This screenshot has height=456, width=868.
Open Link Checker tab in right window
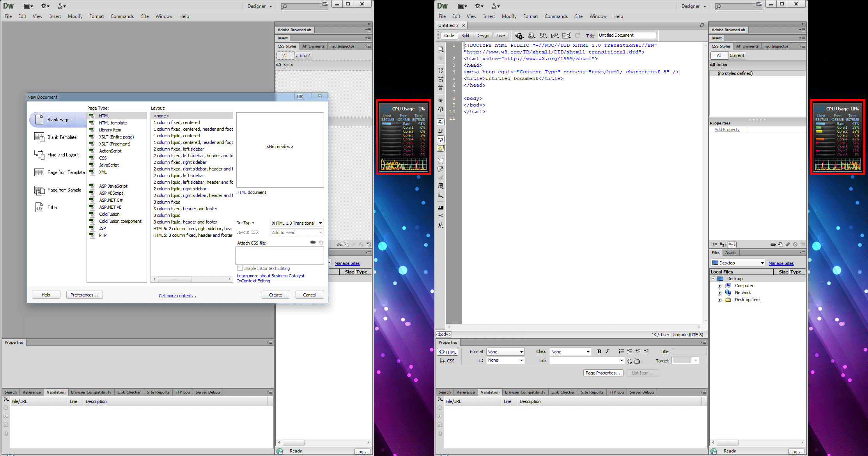(x=563, y=392)
